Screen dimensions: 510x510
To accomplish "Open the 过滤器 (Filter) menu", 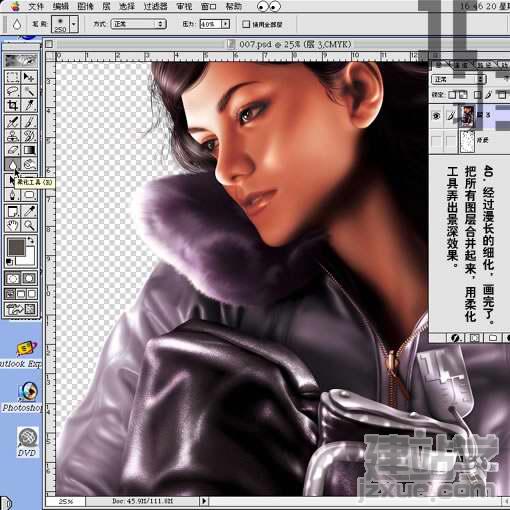I will tap(155, 6).
